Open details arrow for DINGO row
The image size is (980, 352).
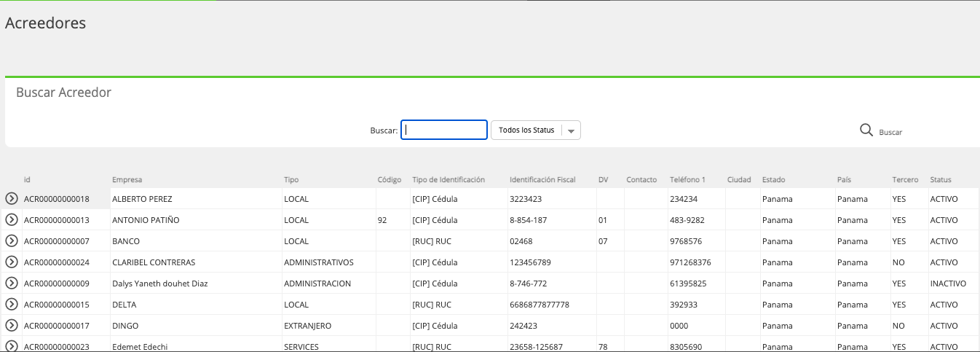(11, 325)
